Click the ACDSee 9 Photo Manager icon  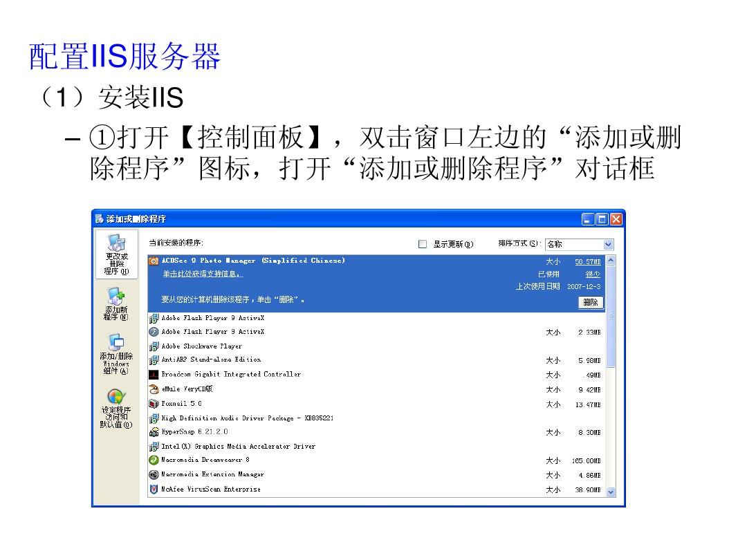(154, 261)
